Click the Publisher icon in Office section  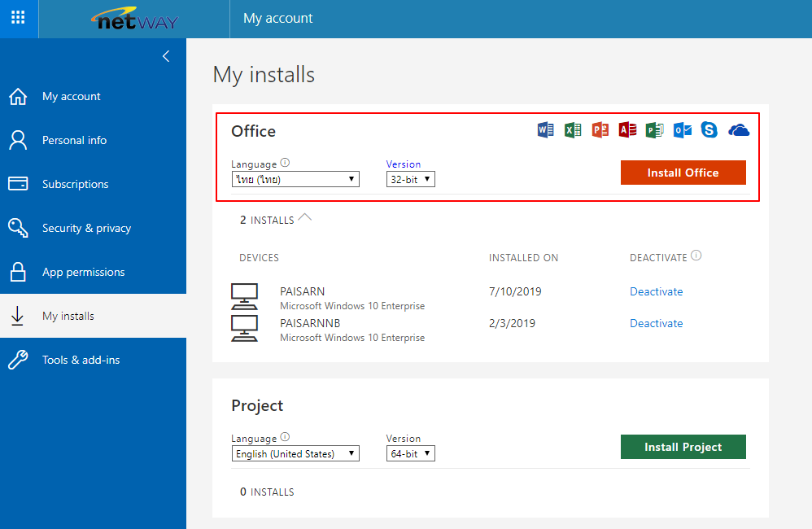[655, 130]
